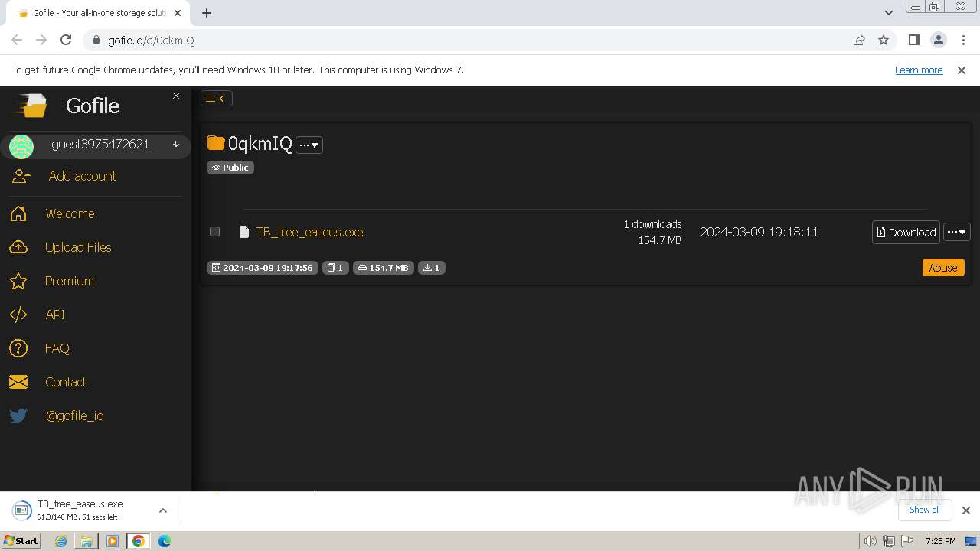Click the Premium star icon

pyautogui.click(x=18, y=281)
